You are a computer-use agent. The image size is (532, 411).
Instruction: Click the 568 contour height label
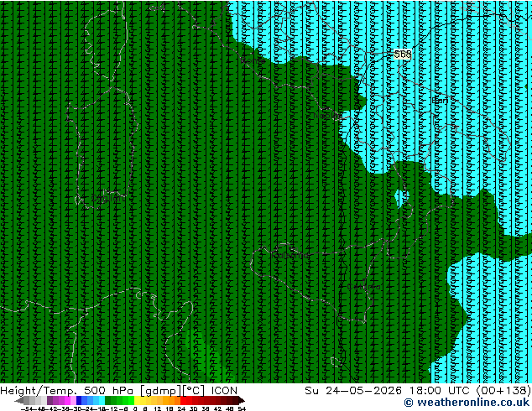click(x=403, y=55)
